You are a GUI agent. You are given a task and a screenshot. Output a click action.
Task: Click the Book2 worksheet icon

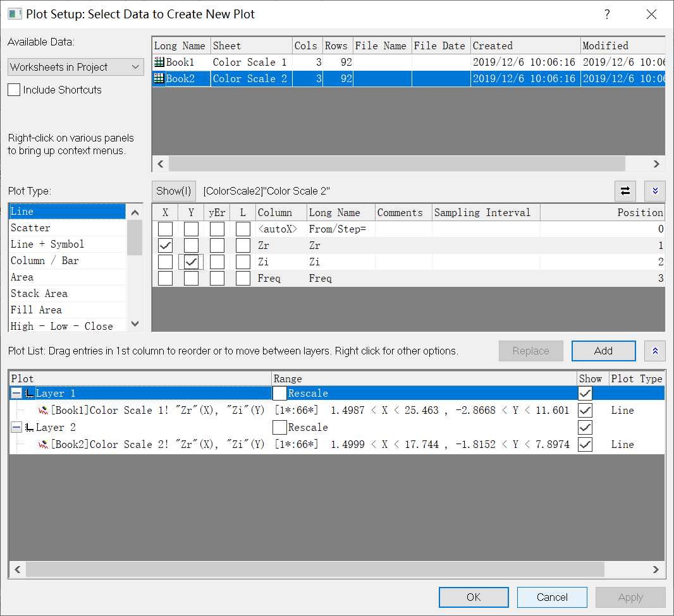click(159, 78)
